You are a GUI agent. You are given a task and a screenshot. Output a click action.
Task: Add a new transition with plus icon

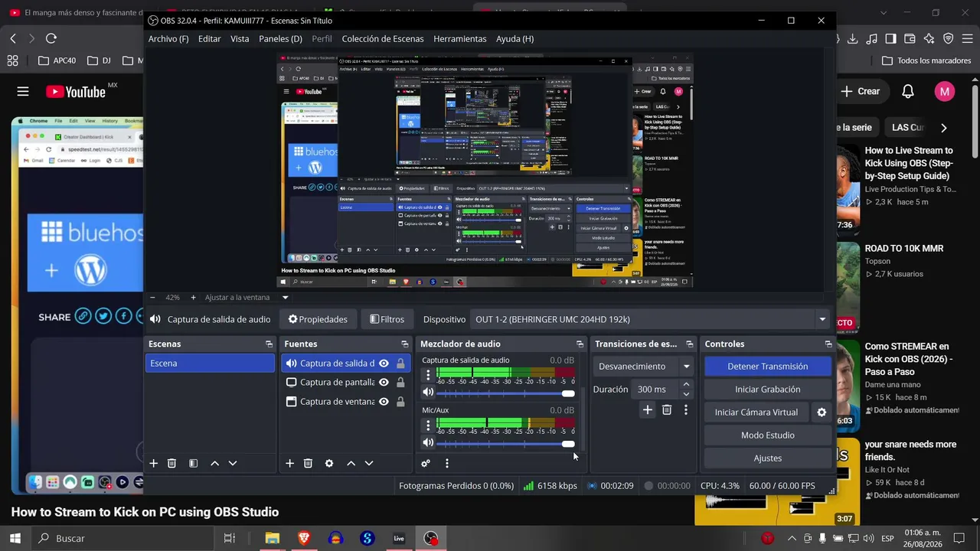tap(648, 410)
